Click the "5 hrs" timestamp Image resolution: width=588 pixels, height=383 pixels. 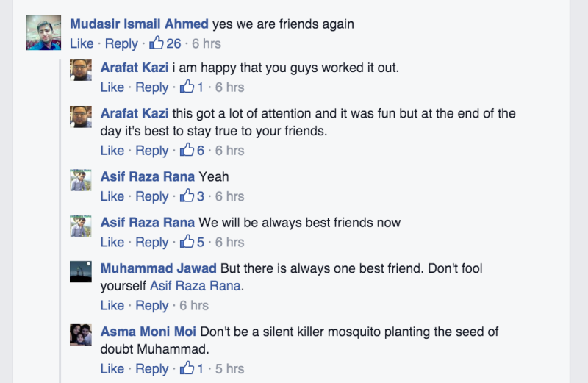pos(229,368)
